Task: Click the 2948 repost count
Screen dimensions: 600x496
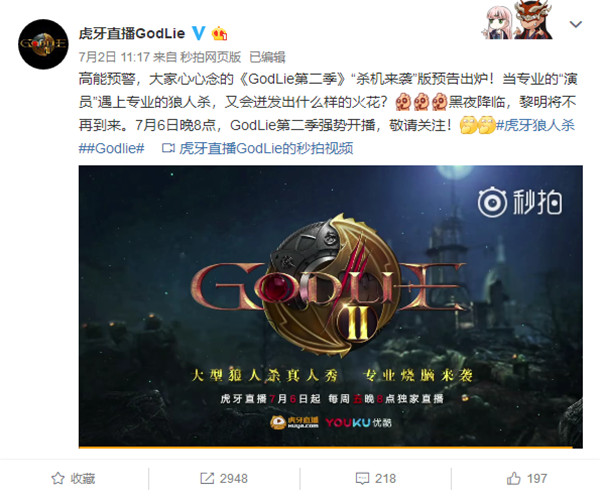Action: tap(233, 478)
